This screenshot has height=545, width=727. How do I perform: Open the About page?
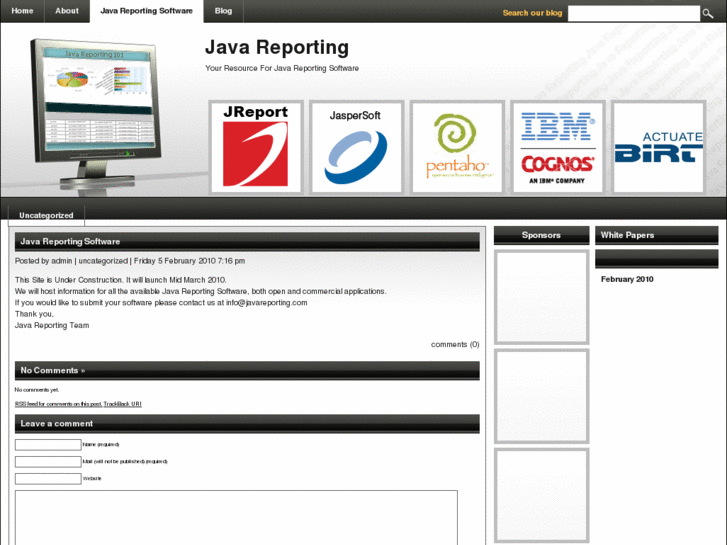point(67,11)
